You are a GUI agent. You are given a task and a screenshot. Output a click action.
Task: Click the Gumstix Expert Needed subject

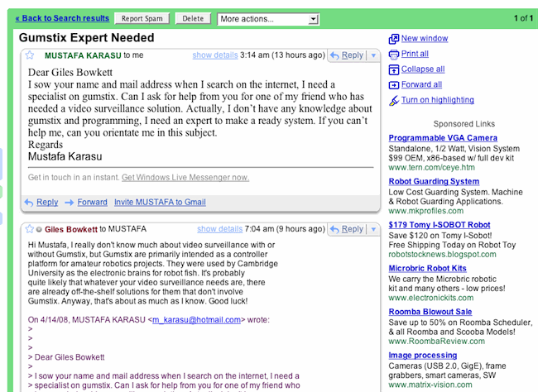pyautogui.click(x=86, y=38)
